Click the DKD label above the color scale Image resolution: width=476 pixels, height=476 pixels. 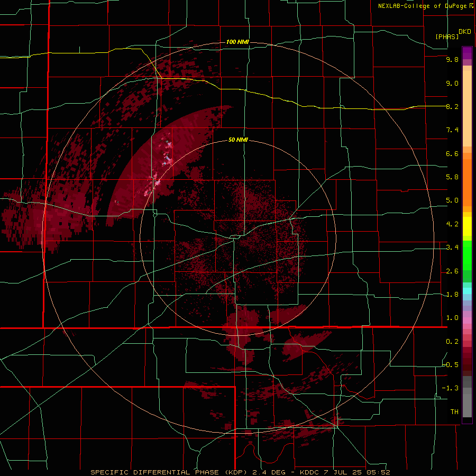coord(465,32)
